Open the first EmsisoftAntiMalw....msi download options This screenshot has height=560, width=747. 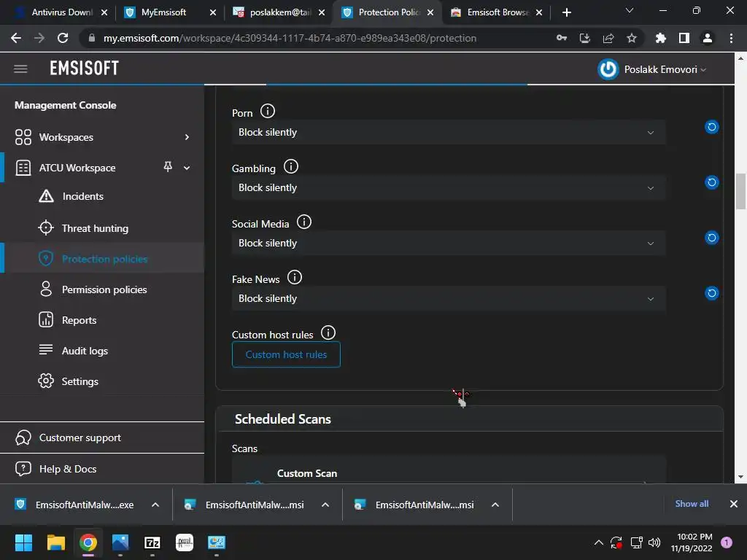click(x=325, y=505)
